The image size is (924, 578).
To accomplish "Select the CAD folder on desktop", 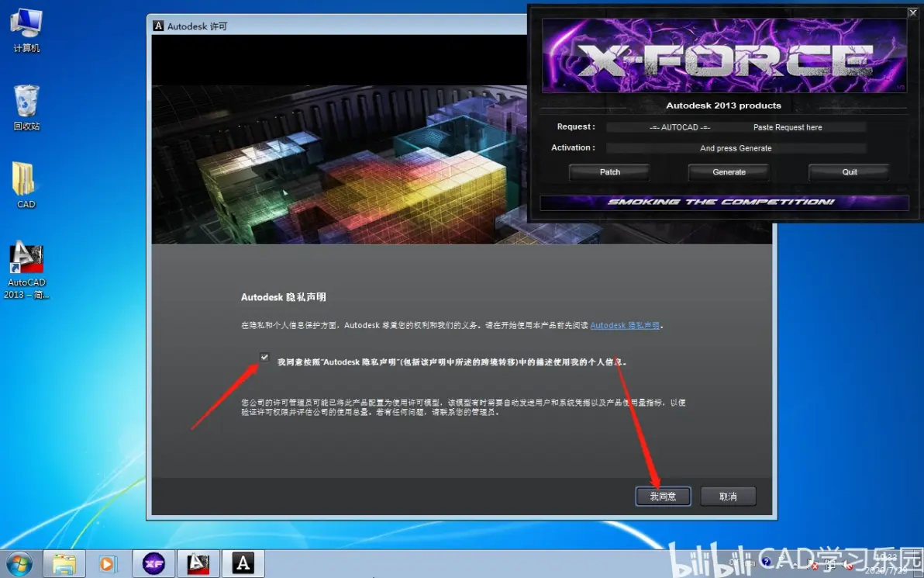I will pyautogui.click(x=26, y=185).
